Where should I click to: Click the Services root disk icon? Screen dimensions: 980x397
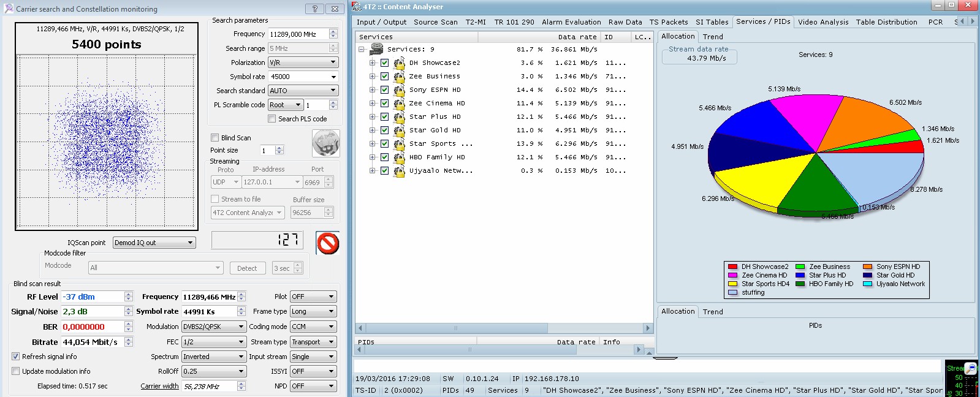(x=376, y=49)
